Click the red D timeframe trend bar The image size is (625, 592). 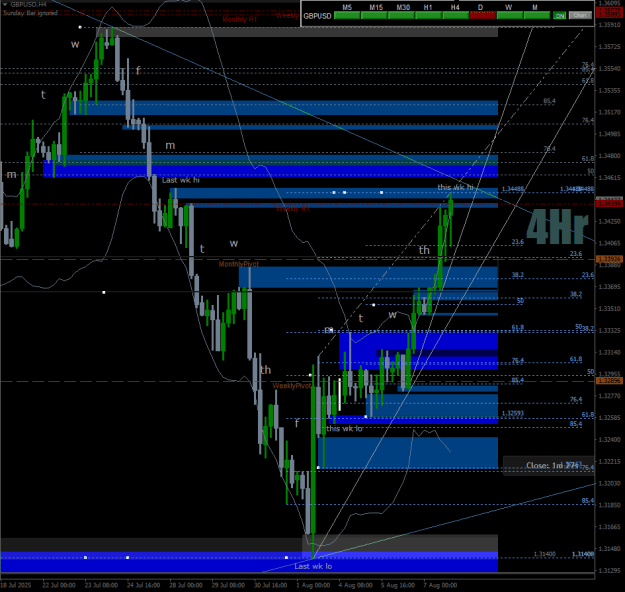(x=483, y=16)
